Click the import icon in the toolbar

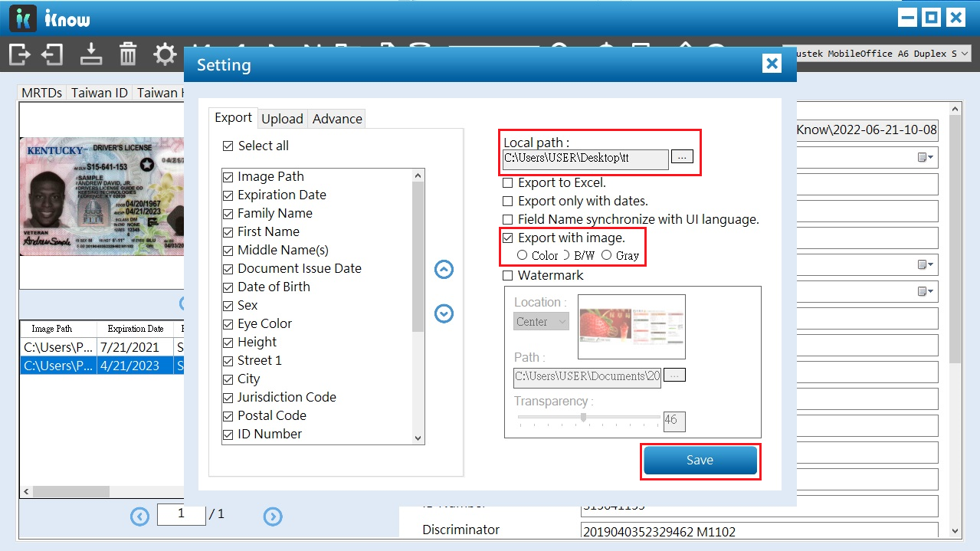[53, 54]
